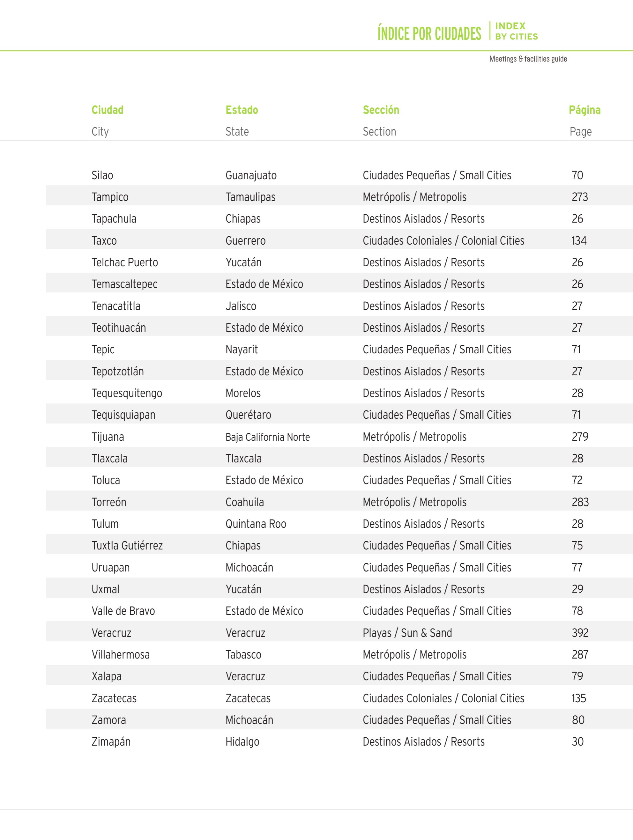
Task: Select the Tuxtla Gutiérrez entry
Action: [x=127, y=546]
